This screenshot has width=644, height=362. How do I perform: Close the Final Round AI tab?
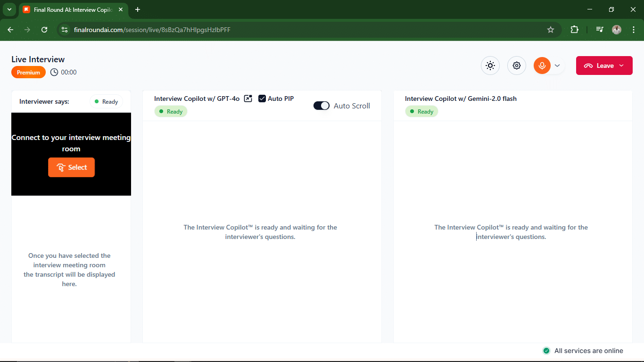(121, 9)
